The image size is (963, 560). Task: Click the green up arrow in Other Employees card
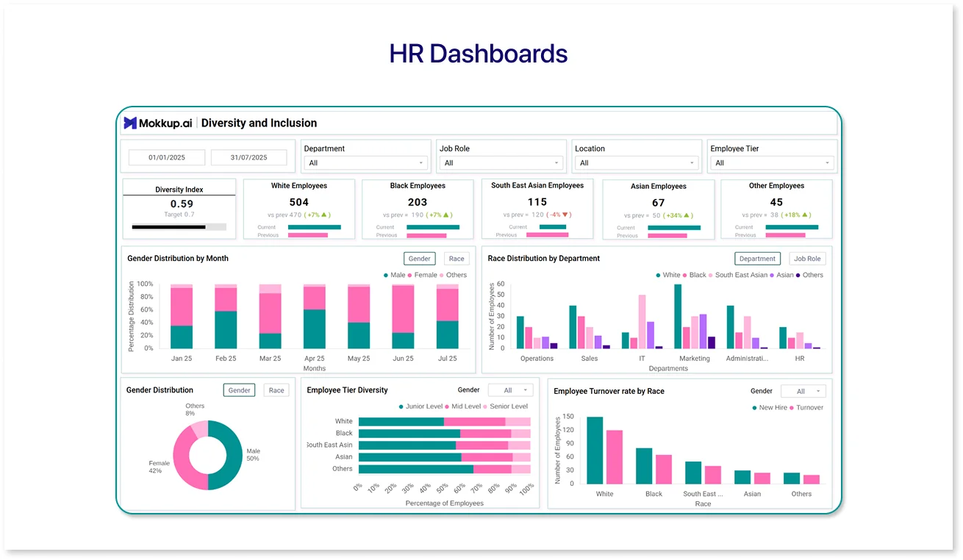805,215
